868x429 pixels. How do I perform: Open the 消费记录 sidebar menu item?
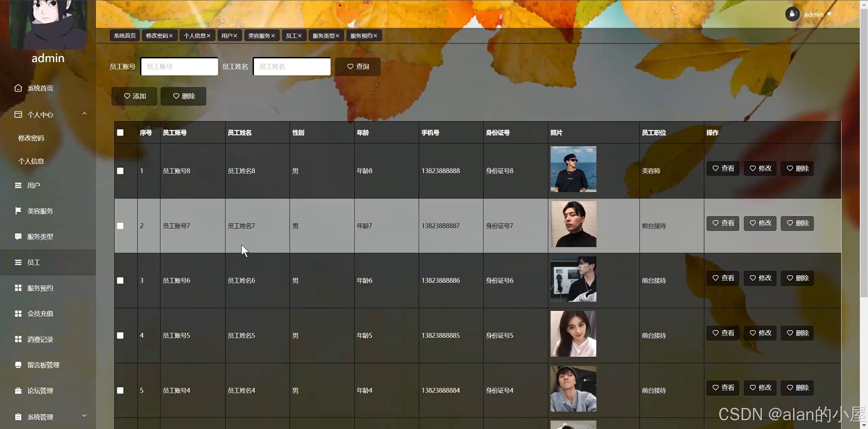click(40, 339)
